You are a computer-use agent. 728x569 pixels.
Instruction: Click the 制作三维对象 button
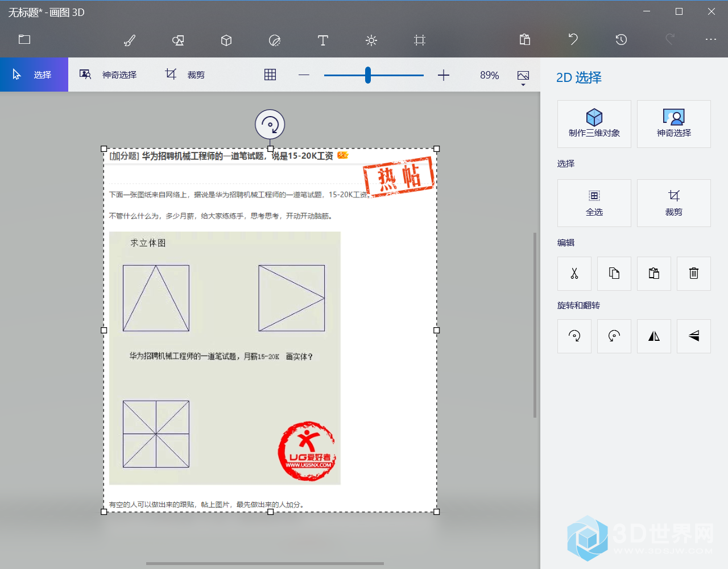pyautogui.click(x=594, y=124)
